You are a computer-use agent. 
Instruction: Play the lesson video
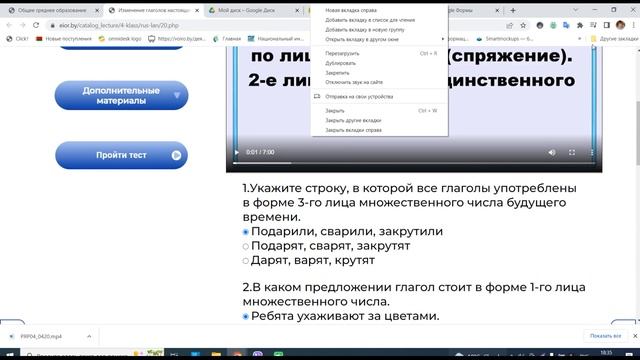(237, 152)
